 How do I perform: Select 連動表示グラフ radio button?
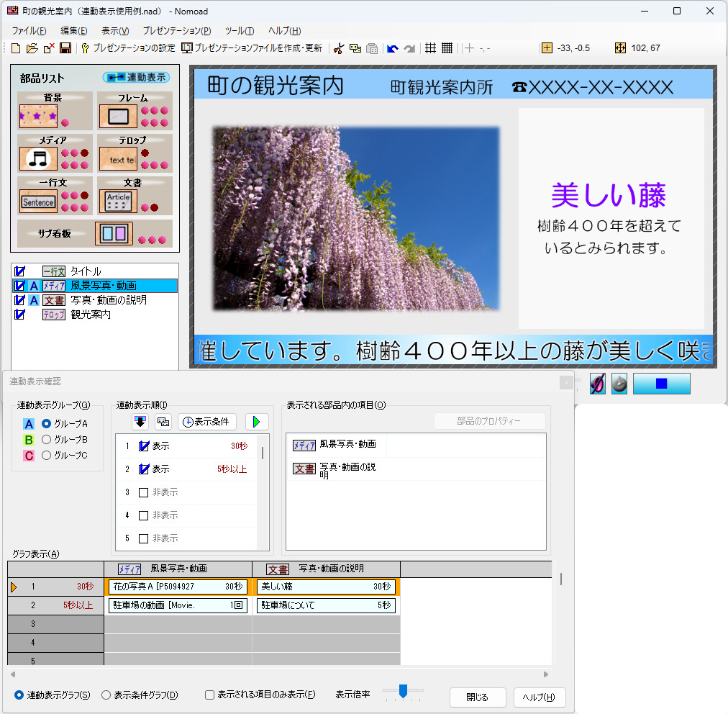[x=19, y=695]
